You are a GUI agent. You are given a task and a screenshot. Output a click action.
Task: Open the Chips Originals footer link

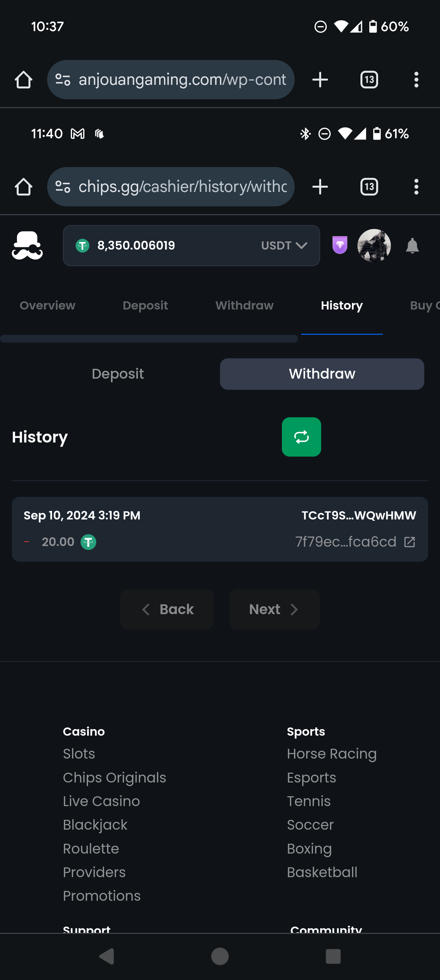(x=115, y=778)
